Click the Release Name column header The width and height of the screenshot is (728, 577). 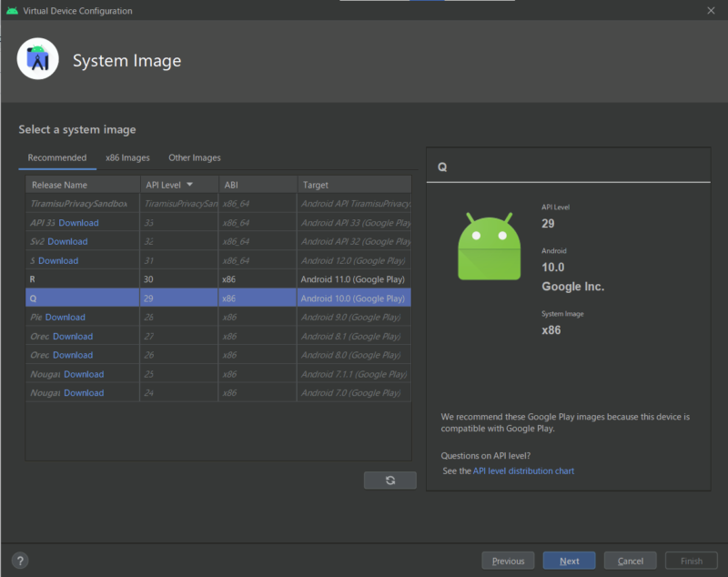(59, 185)
